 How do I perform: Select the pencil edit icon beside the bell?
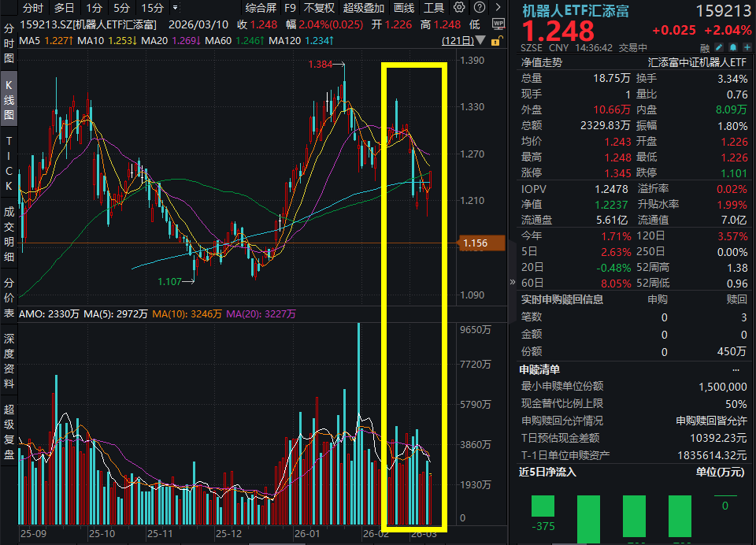pos(717,48)
